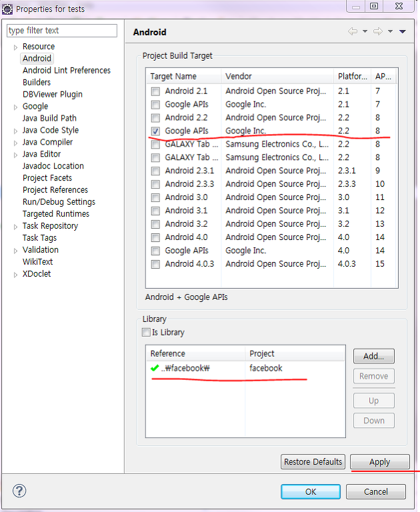
Task: Click the Remove library button
Action: pos(374,376)
